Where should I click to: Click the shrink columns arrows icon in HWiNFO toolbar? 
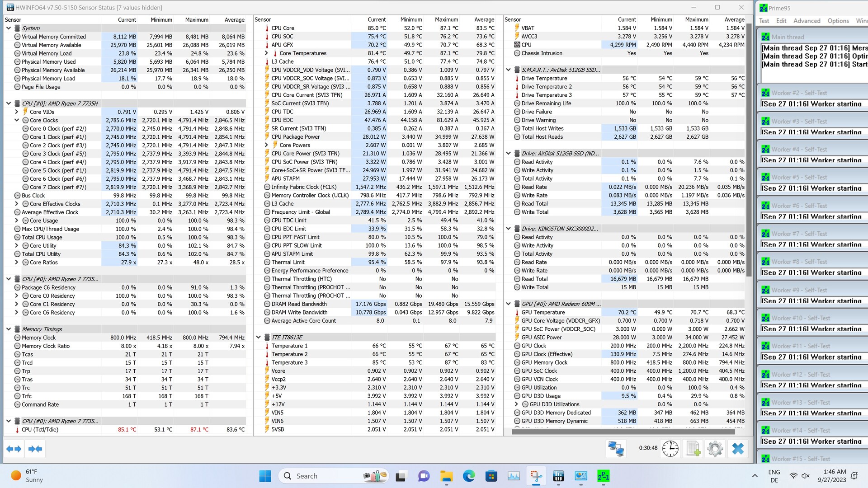(35, 449)
